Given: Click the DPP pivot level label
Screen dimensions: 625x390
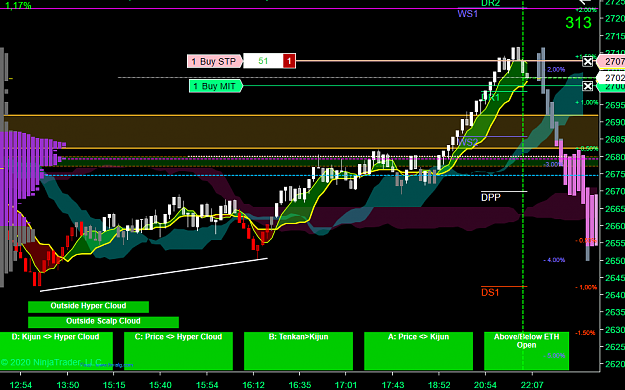Looking at the screenshot, I should 491,197.
